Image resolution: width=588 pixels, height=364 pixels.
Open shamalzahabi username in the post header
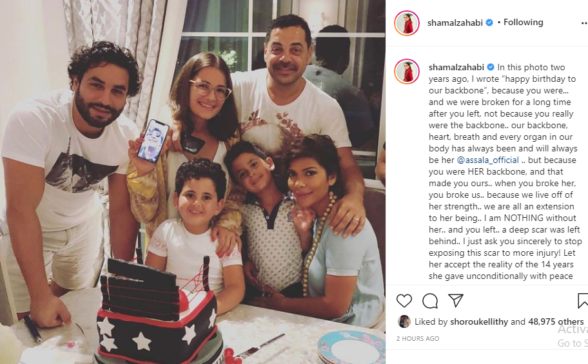455,23
